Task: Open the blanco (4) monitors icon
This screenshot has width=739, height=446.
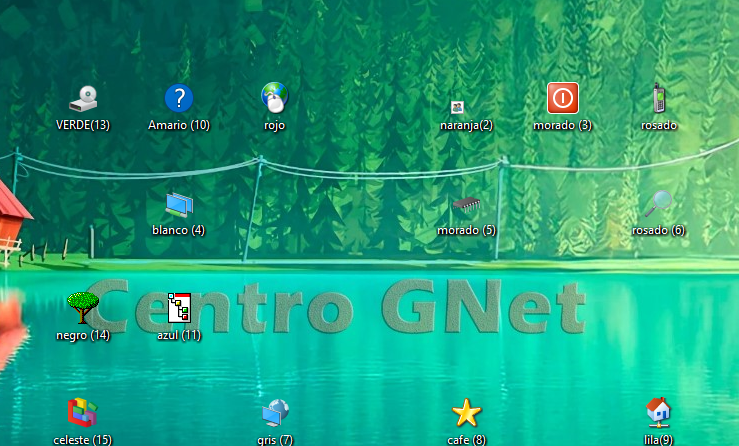Action: tap(179, 205)
